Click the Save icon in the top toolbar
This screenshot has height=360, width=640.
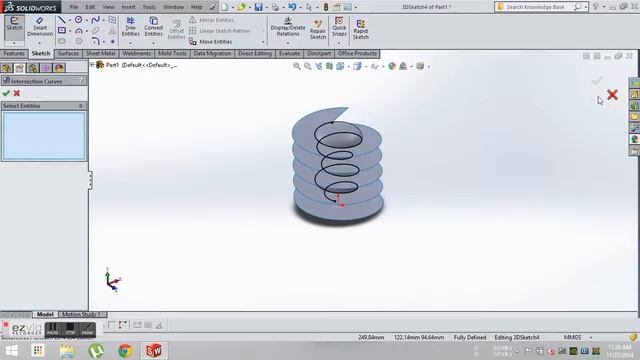(x=258, y=7)
